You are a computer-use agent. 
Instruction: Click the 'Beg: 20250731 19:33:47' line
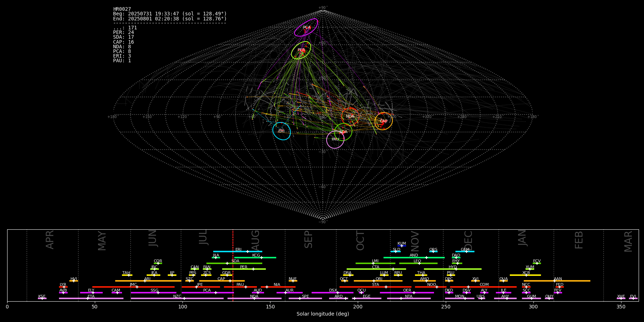coord(170,14)
